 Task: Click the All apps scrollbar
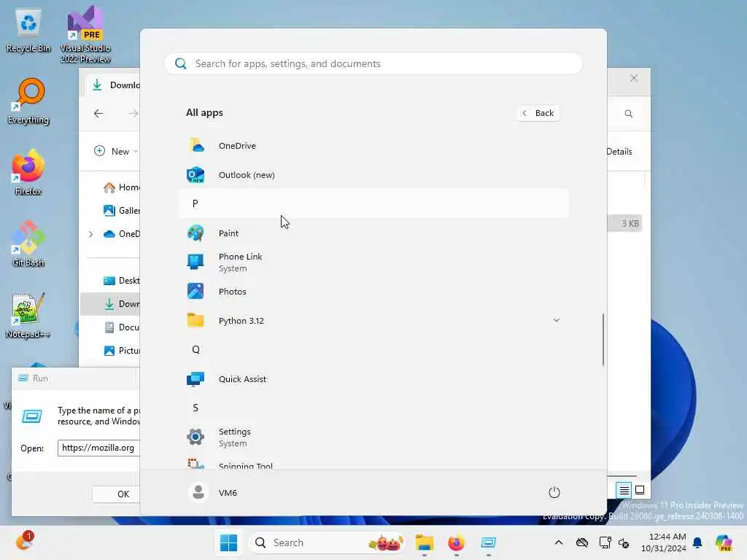[x=603, y=340]
